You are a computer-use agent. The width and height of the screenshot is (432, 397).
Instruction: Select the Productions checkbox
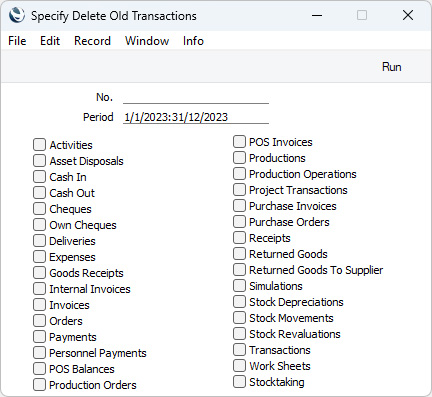click(239, 158)
